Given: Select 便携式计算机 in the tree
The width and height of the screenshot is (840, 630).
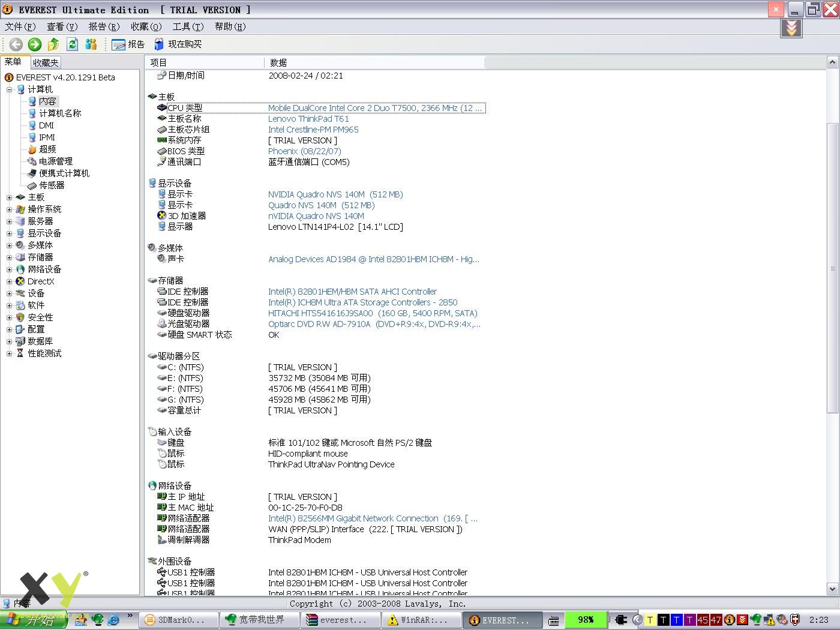Looking at the screenshot, I should [64, 173].
